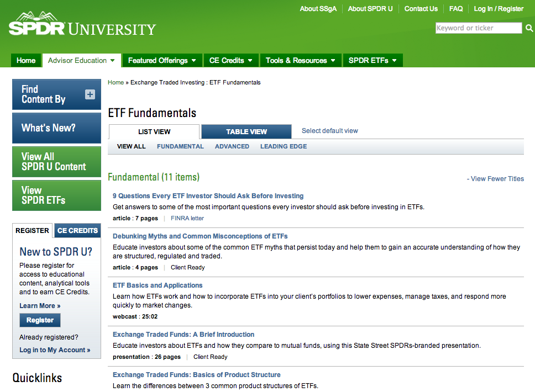Click 'Client Ready' label under Brief Introduction
The width and height of the screenshot is (535, 392).
210,357
